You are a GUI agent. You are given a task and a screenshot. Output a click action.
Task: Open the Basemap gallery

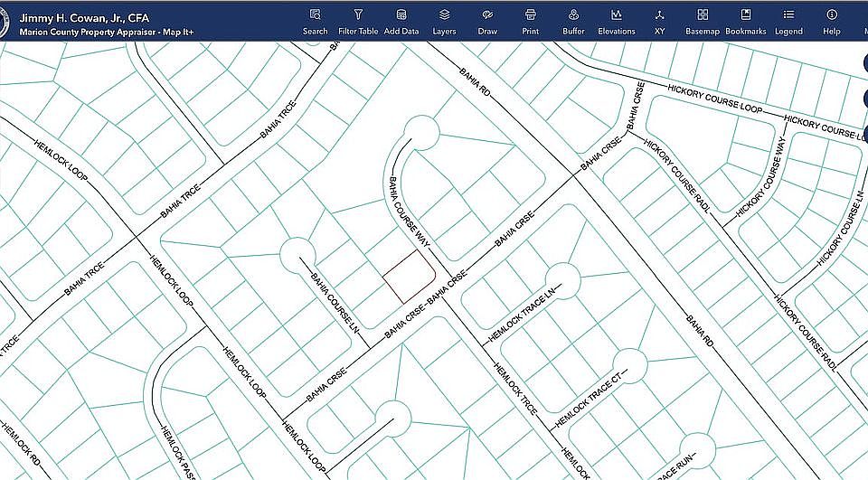703,22
